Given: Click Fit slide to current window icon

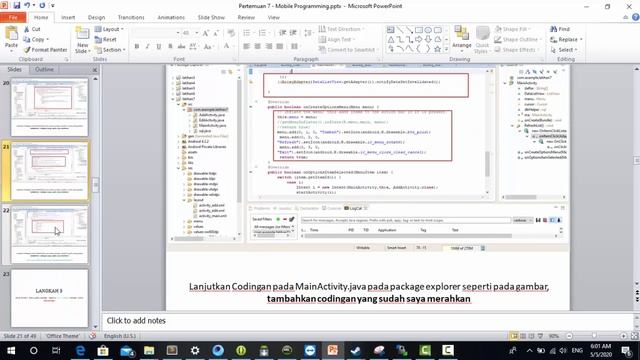Looking at the screenshot, I should (x=634, y=336).
